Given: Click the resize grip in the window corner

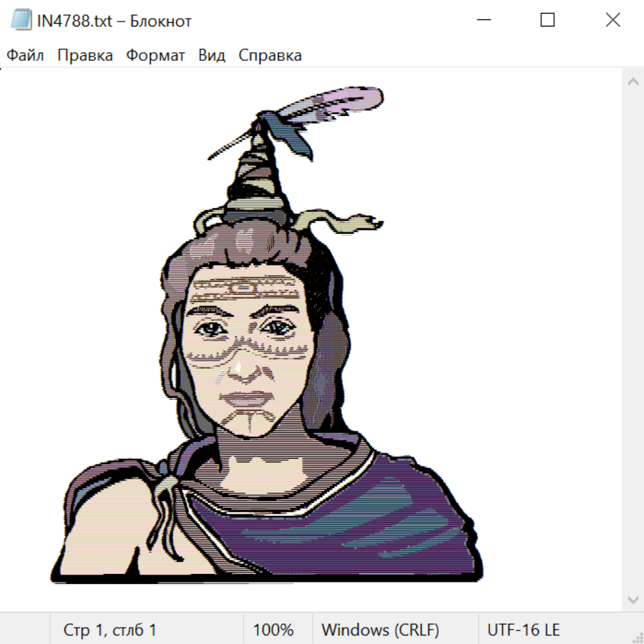Looking at the screenshot, I should pyautogui.click(x=638, y=638).
